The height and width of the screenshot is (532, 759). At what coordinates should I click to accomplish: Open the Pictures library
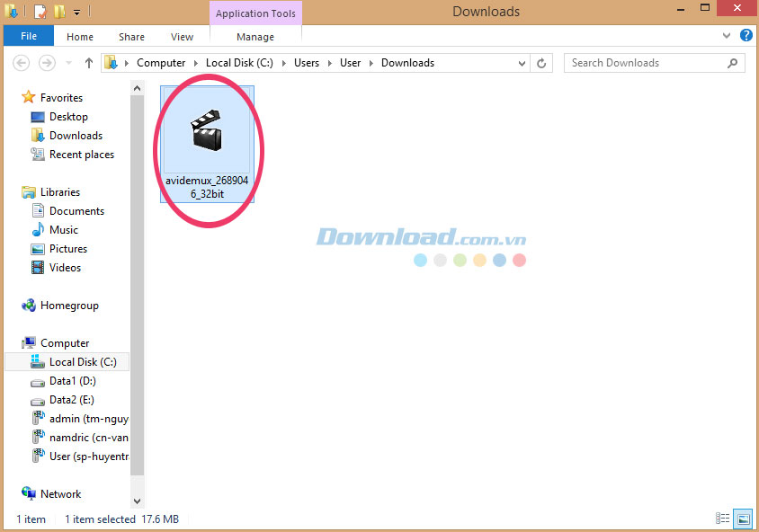[x=67, y=249]
